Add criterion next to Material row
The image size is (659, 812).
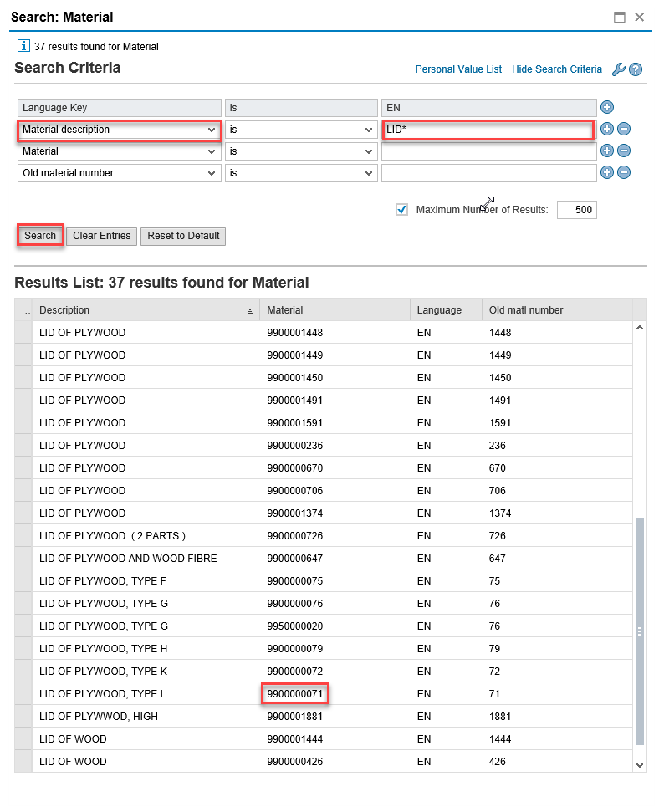[606, 151]
